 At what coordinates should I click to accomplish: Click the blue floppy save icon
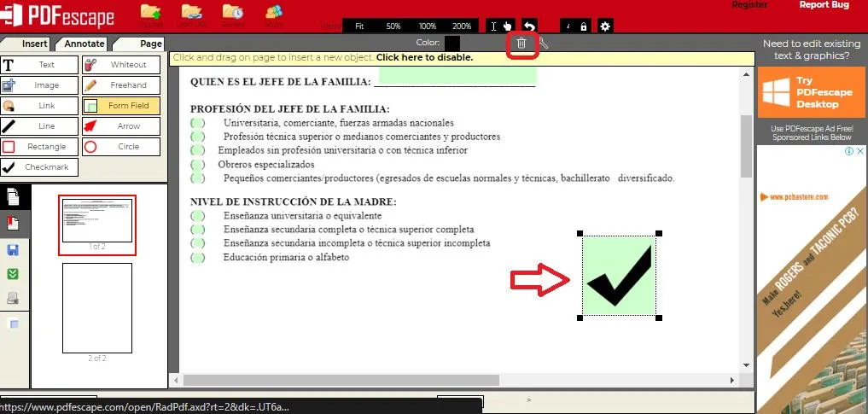pyautogui.click(x=12, y=250)
